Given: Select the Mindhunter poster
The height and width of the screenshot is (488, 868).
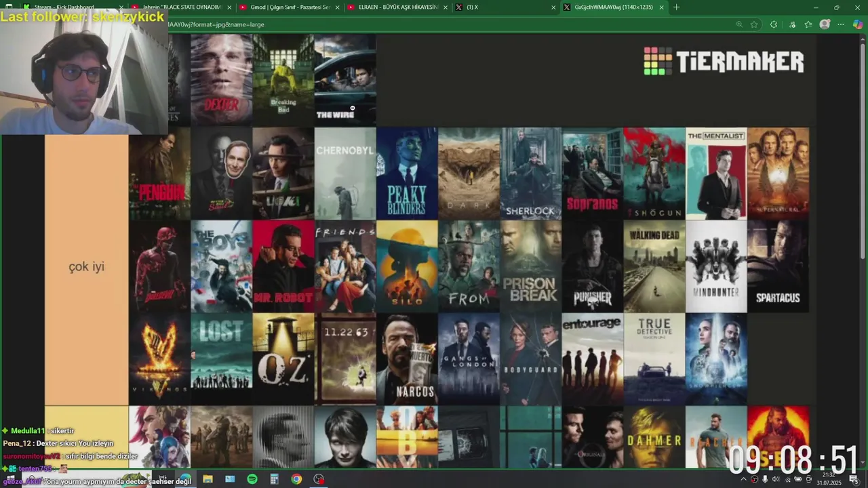Looking at the screenshot, I should tap(716, 266).
